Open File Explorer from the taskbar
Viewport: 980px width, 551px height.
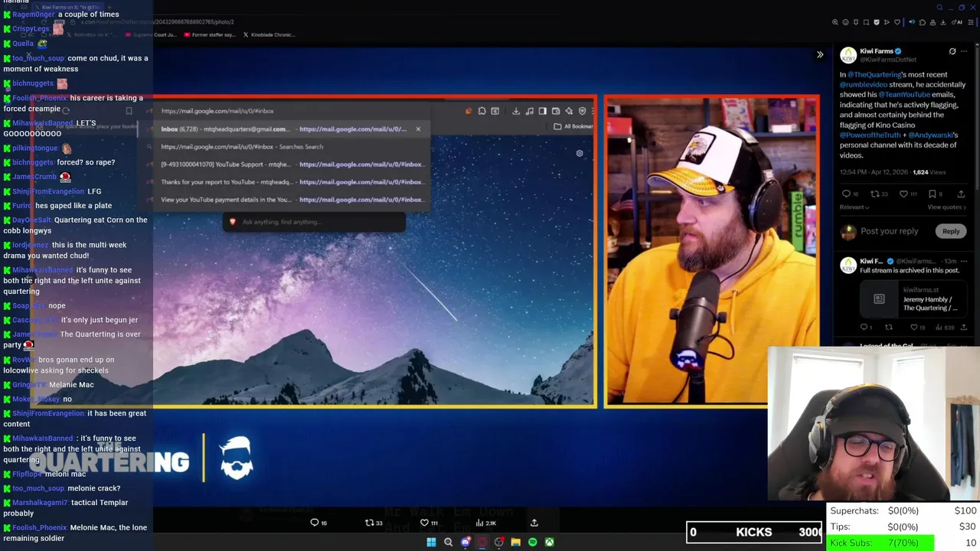click(516, 542)
